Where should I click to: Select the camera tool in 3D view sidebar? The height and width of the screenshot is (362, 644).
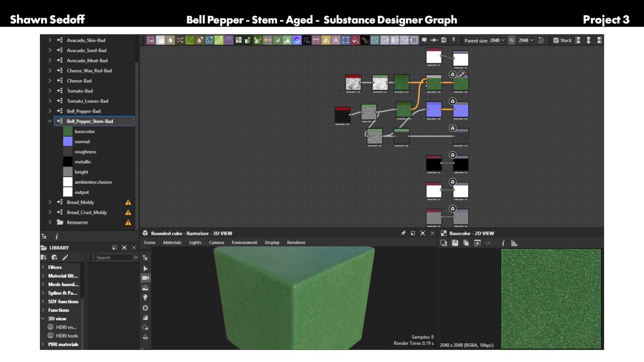[x=145, y=278]
